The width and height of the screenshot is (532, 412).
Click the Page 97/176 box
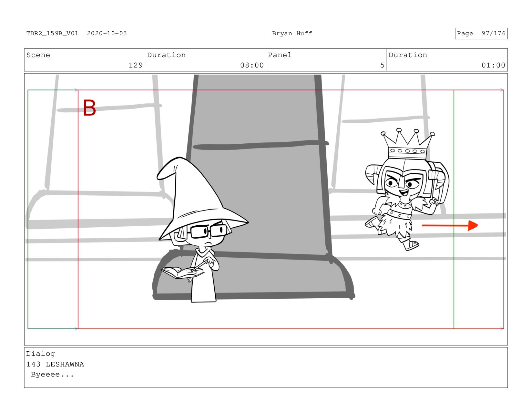[481, 33]
